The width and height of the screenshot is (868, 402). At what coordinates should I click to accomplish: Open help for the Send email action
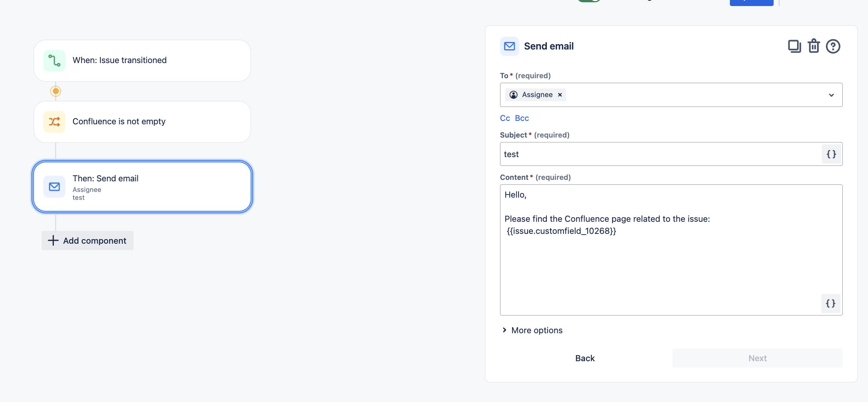(833, 46)
